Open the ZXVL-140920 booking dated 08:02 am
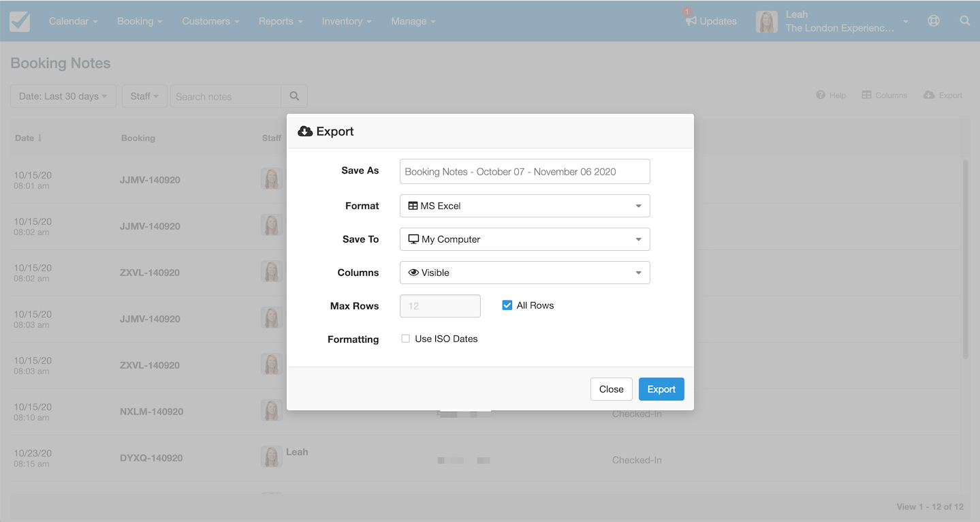980x522 pixels. [150, 273]
